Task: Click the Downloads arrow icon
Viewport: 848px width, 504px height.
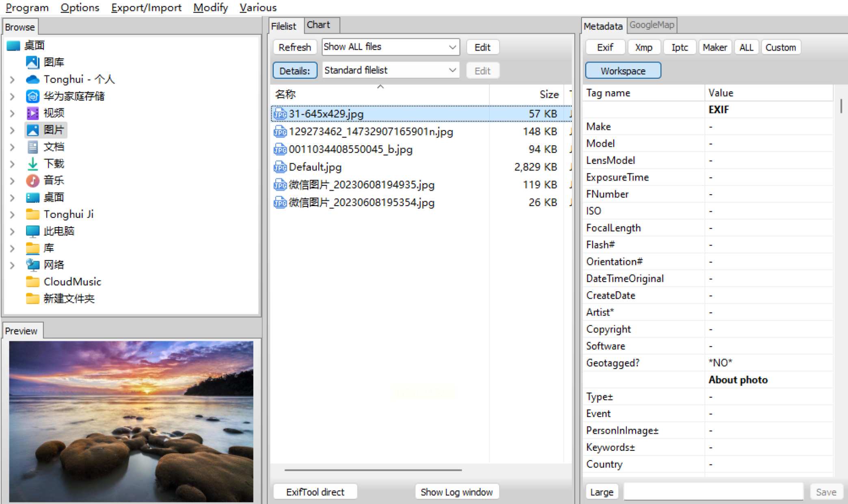Action: click(32, 164)
